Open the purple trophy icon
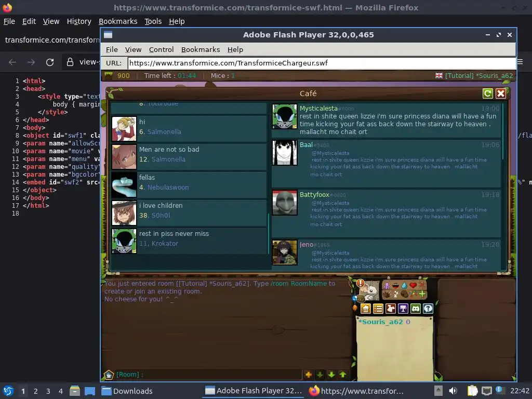 [403, 309]
